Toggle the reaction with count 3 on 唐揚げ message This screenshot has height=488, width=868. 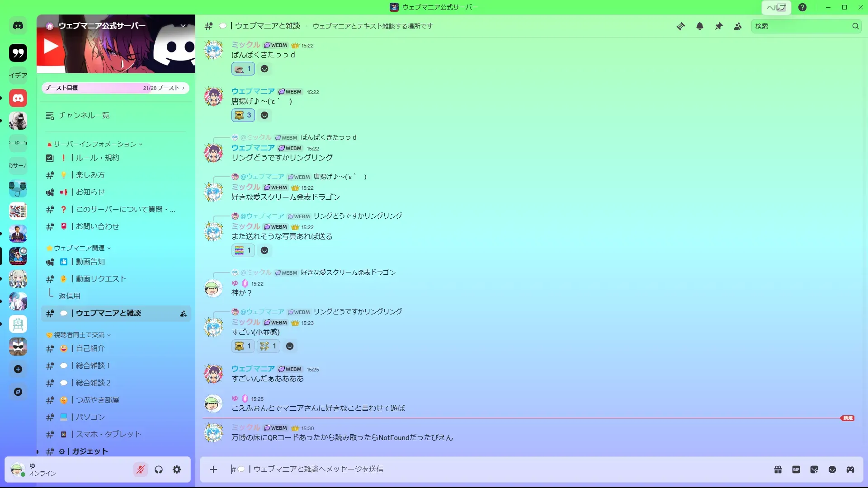tap(243, 115)
